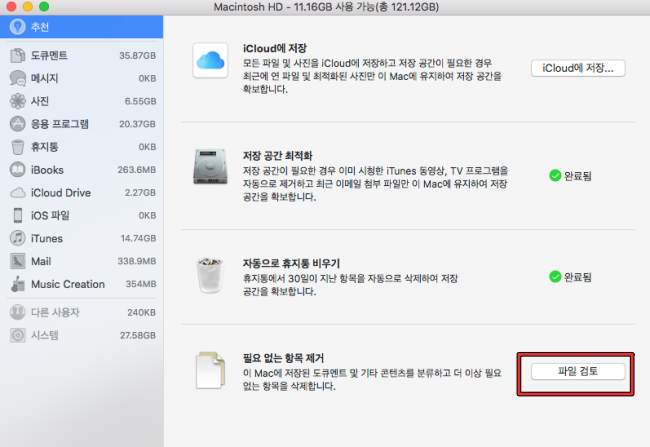Click the Mail stamp icon
This screenshot has height=447, width=650.
click(17, 261)
